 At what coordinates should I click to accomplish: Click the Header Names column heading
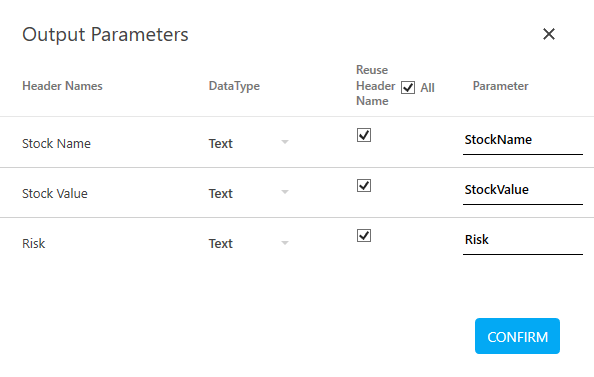[63, 86]
